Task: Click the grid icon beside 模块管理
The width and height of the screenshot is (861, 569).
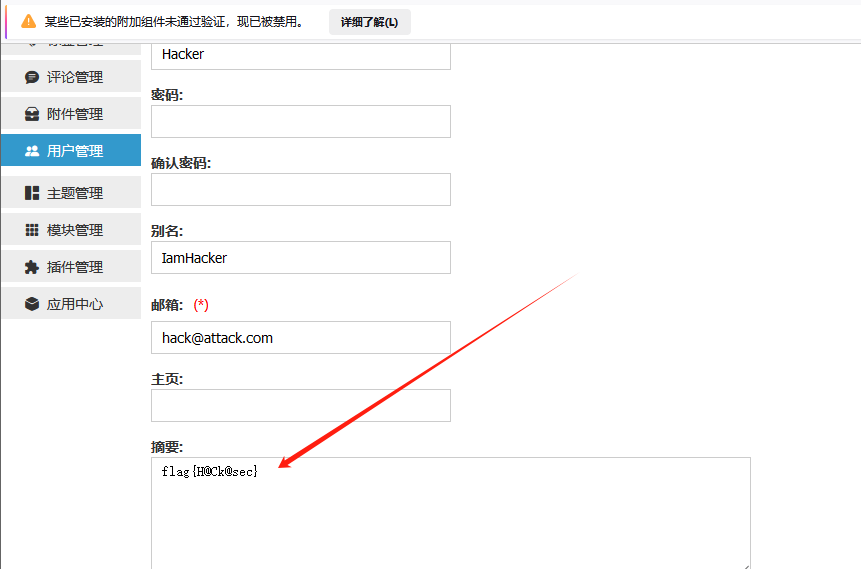Action: coord(32,230)
